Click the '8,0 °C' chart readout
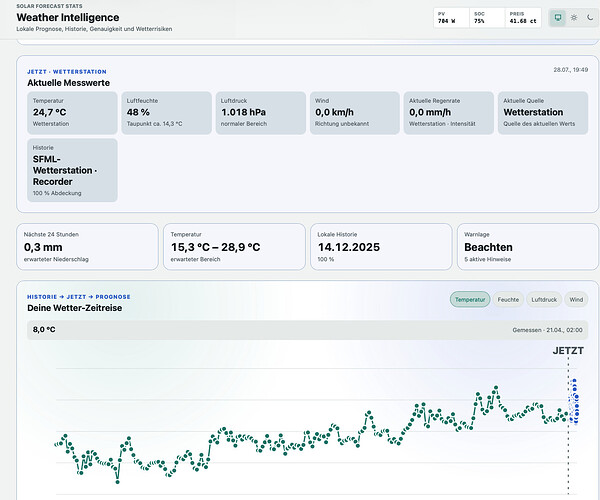This screenshot has height=500, width=600. [x=44, y=330]
